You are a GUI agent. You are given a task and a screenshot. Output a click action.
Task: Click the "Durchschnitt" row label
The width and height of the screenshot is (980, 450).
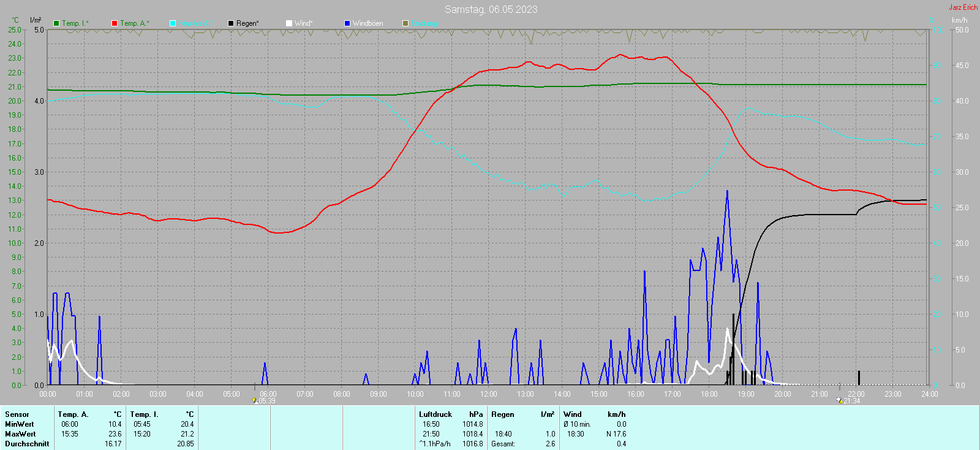27,444
